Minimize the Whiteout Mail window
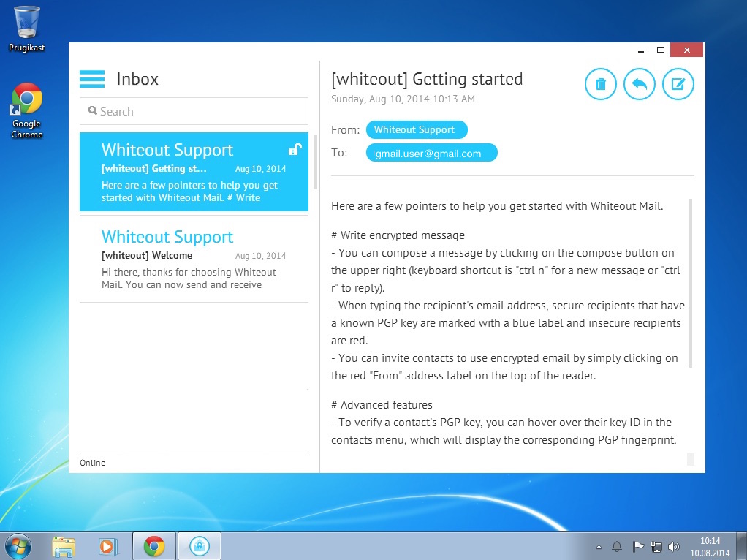This screenshot has width=747, height=560. tap(641, 50)
